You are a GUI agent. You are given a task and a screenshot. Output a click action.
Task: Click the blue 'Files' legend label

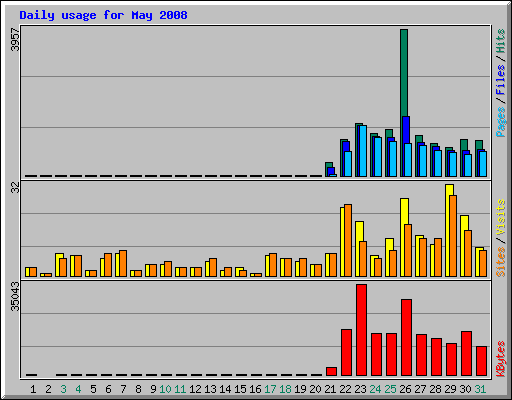tap(500, 79)
